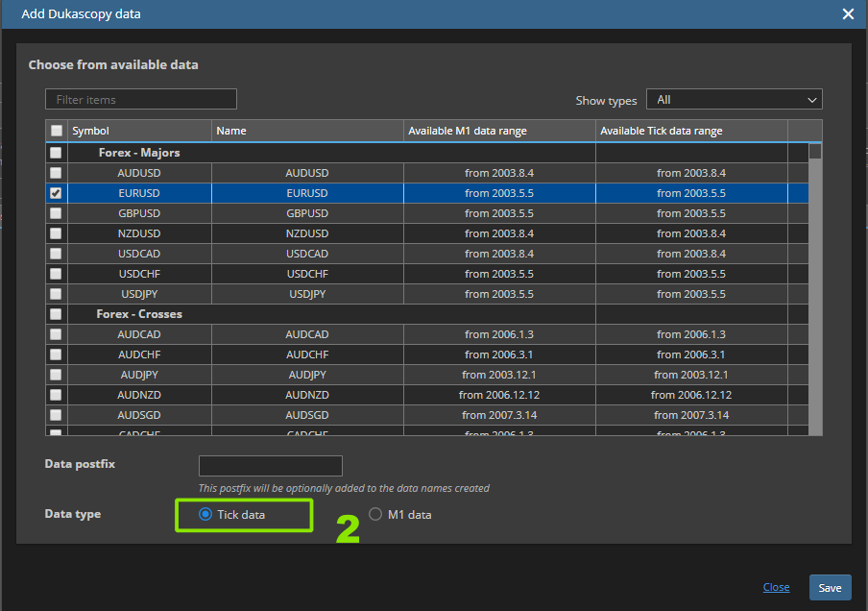Toggle the select-all checkbox in table header
868x611 pixels.
57,131
